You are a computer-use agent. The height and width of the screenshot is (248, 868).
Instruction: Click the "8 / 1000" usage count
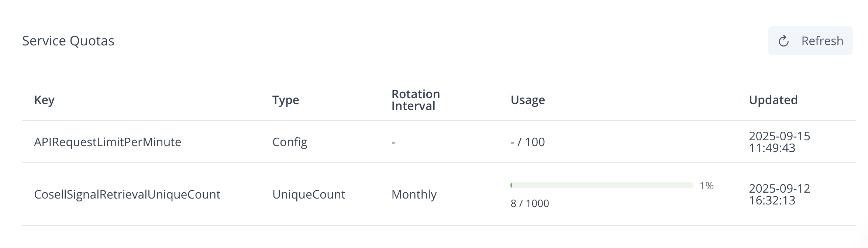tap(530, 203)
